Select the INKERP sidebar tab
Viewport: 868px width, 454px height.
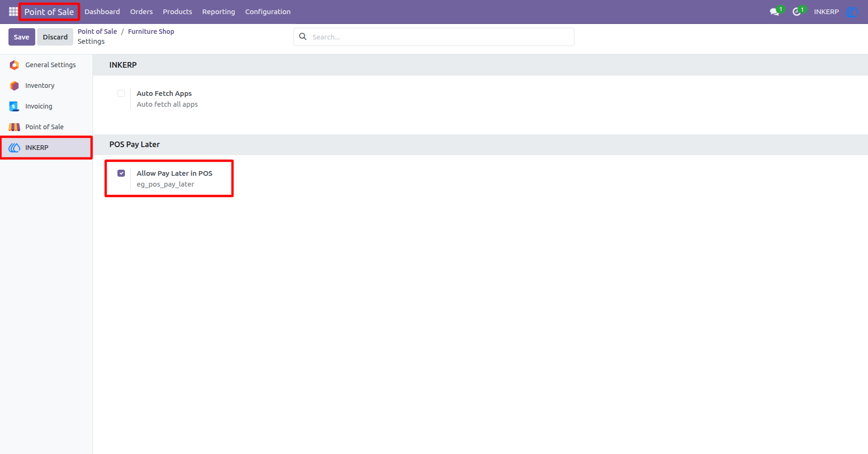coord(46,148)
